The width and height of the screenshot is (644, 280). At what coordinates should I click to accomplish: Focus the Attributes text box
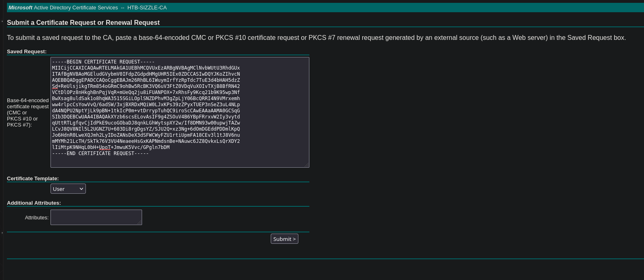pos(96,217)
